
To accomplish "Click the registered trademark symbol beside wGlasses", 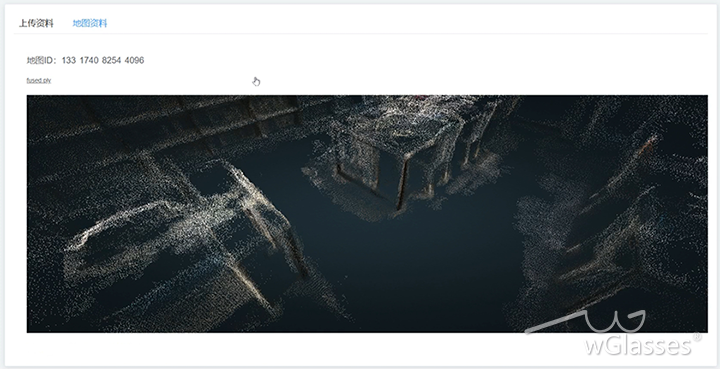I will pos(697,337).
